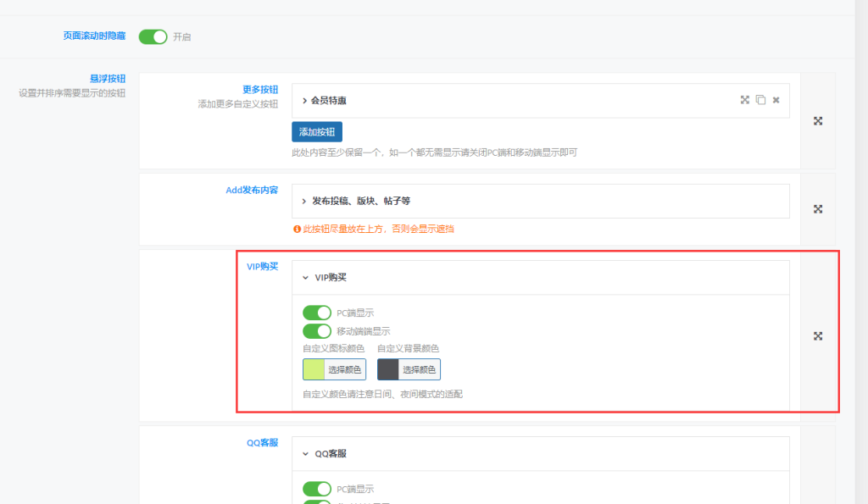
Task: Click the drag handle for the 更多按钮 section
Action: [x=817, y=120]
